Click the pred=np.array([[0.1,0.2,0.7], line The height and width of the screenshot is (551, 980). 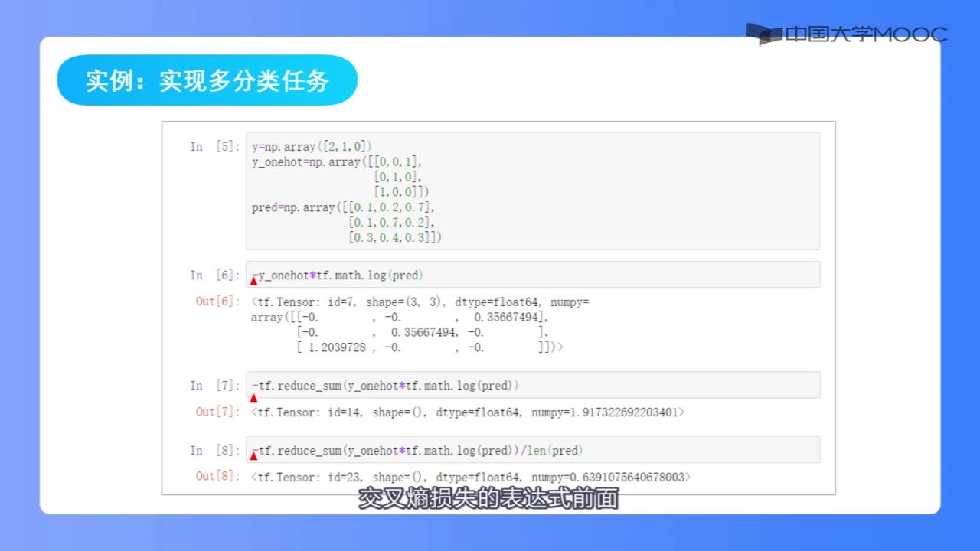[343, 207]
